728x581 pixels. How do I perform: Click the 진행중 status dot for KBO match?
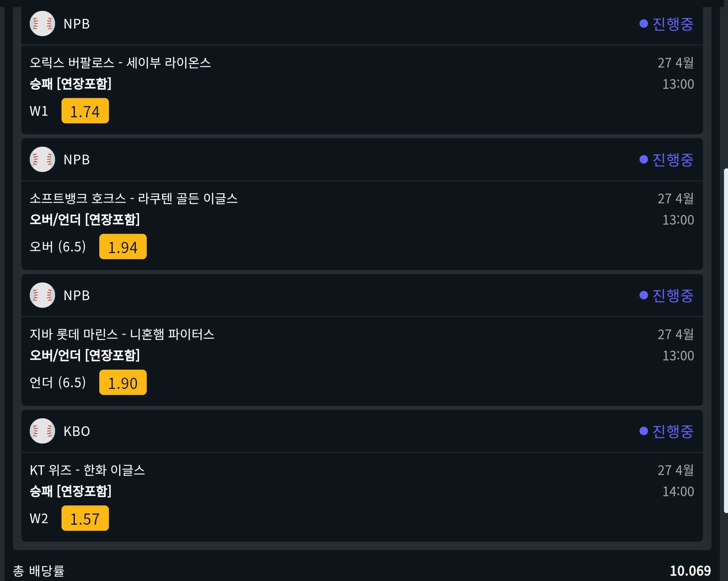644,431
